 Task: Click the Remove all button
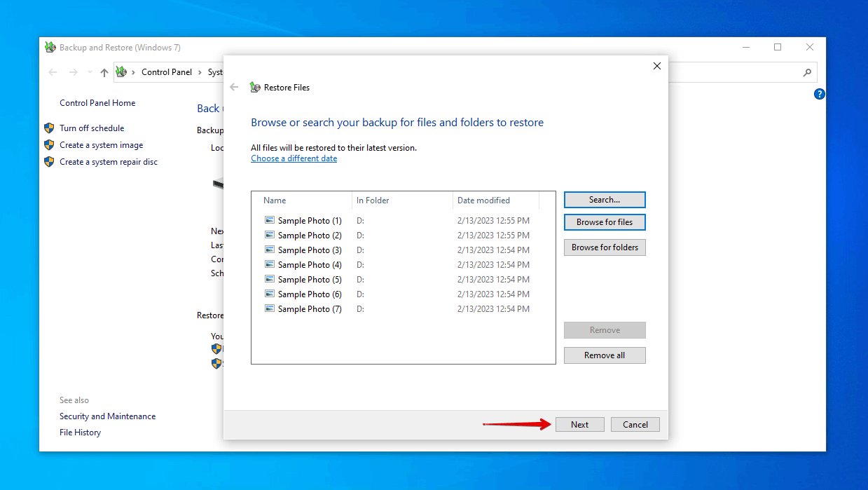[605, 355]
